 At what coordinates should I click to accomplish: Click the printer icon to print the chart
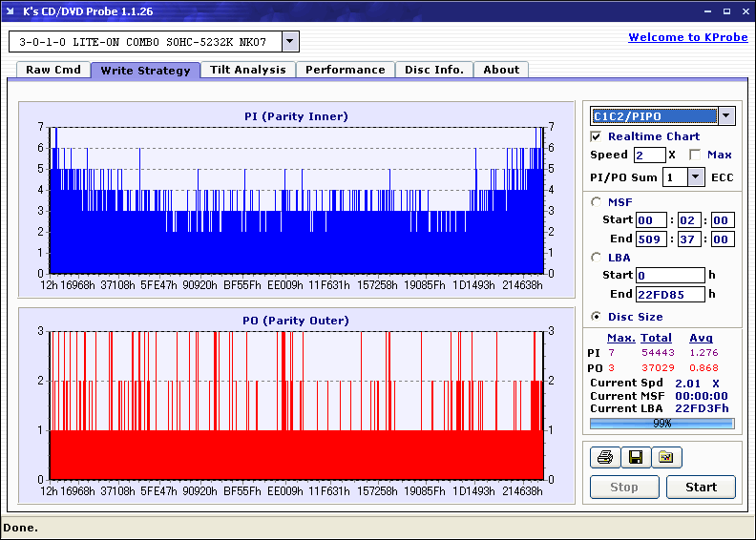coord(604,458)
